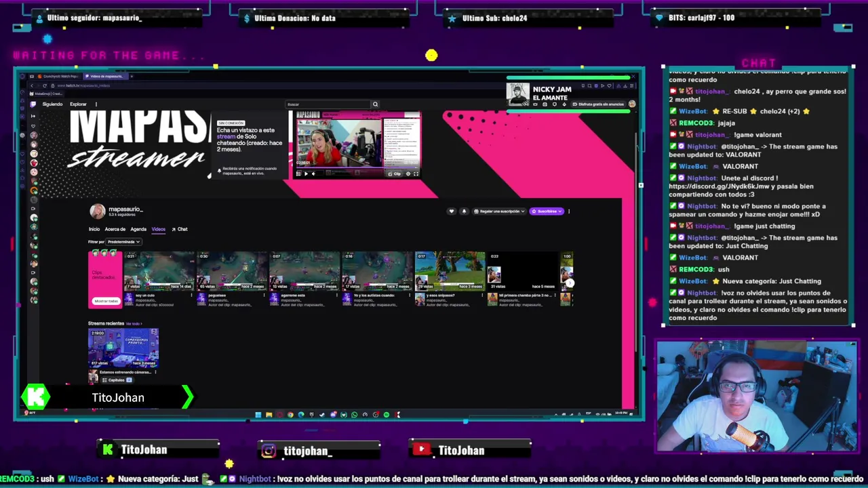The image size is (868, 488).
Task: Click the next arrow on clips carousel
Action: pos(570,283)
